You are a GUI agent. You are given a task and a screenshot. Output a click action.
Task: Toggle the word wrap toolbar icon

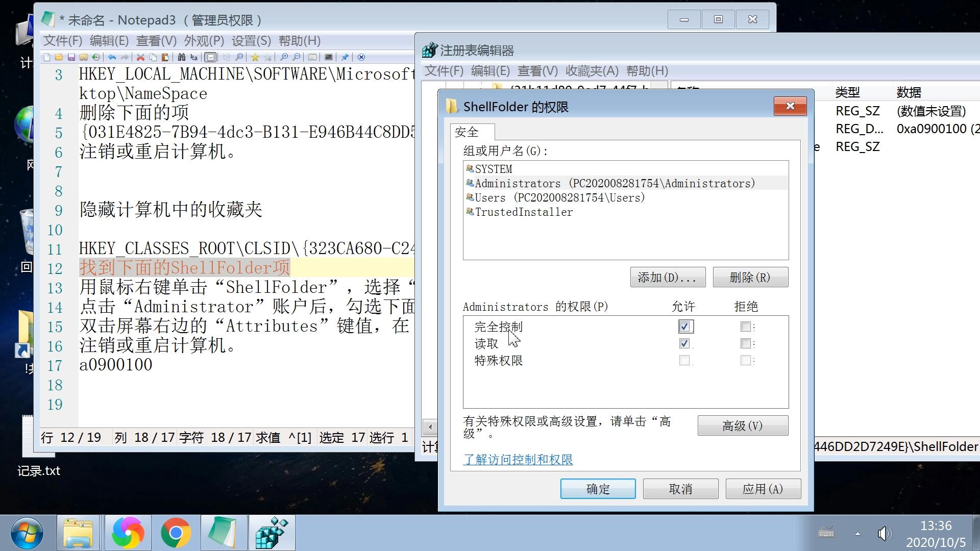click(x=210, y=57)
